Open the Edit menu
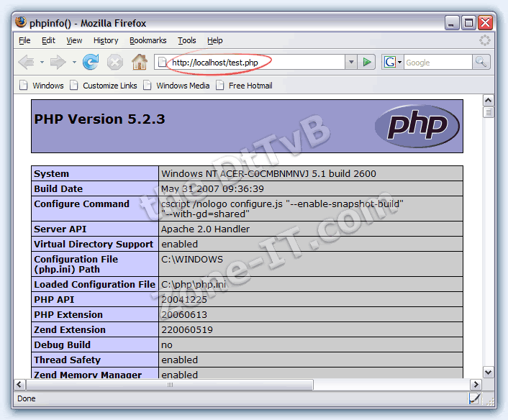Viewport: 508px width, 420px height. pos(49,40)
